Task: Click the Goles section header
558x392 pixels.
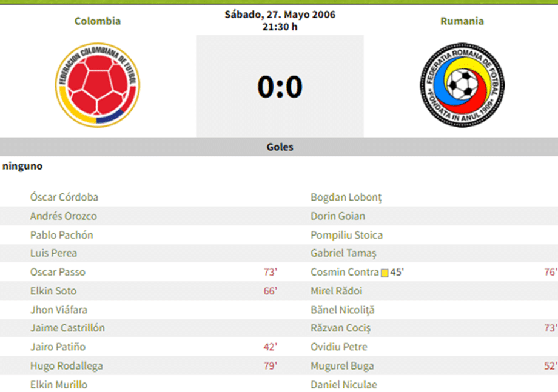Action: pyautogui.click(x=280, y=147)
